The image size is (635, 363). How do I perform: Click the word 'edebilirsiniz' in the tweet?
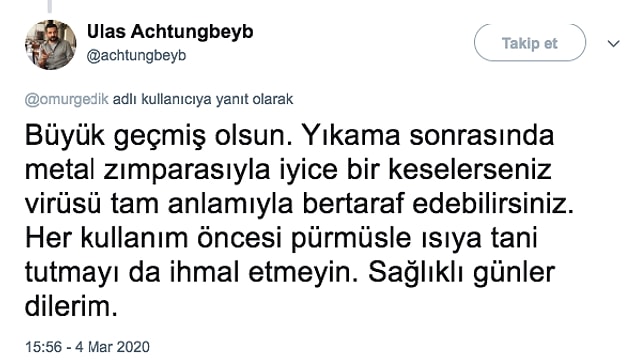click(x=493, y=204)
